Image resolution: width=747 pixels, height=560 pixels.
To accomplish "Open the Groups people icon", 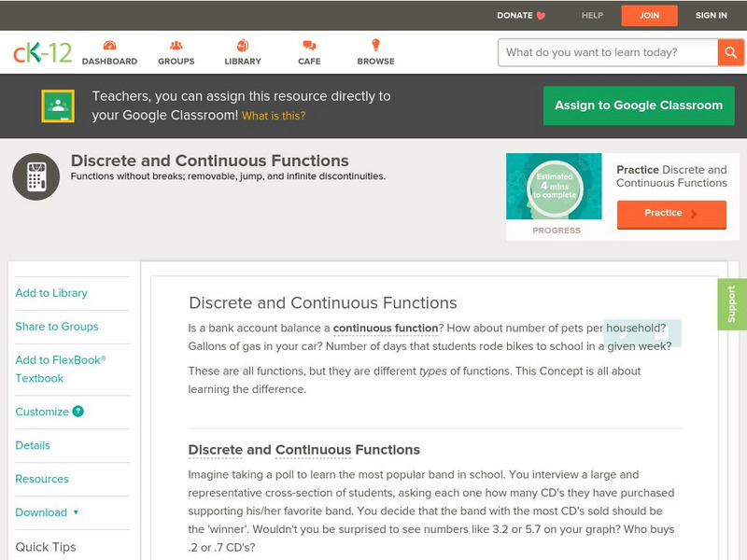I will tap(176, 45).
